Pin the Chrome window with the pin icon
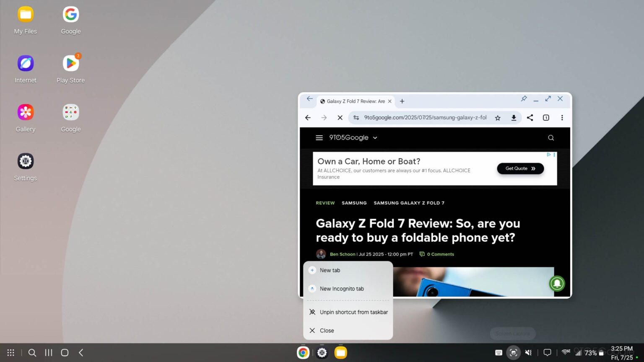Viewport: 644px width, 362px height. (x=523, y=99)
